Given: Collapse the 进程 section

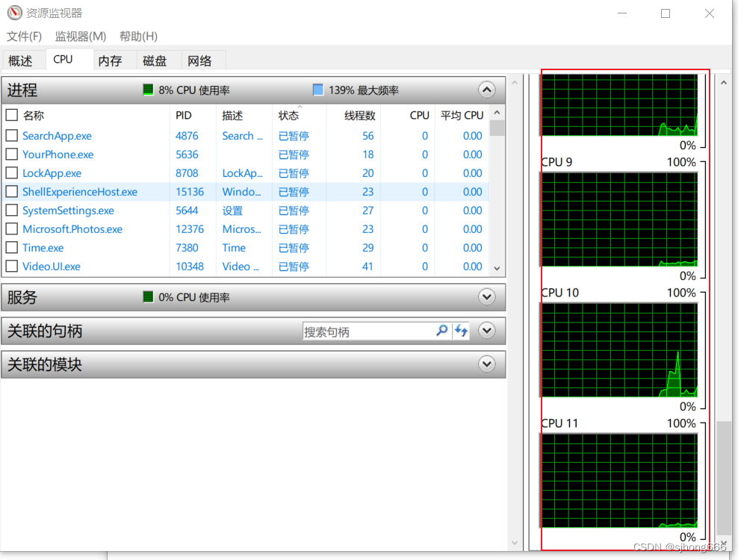Looking at the screenshot, I should [x=487, y=90].
